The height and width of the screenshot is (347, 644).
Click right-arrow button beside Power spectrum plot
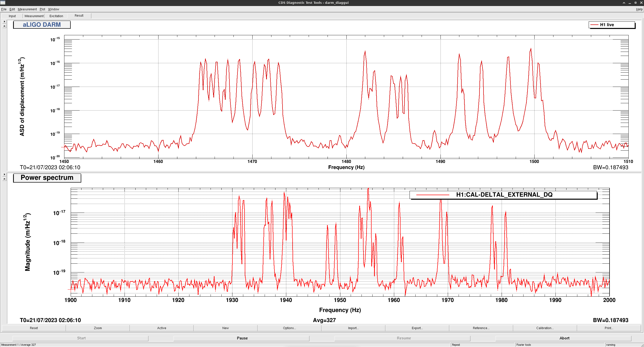click(x=4, y=174)
